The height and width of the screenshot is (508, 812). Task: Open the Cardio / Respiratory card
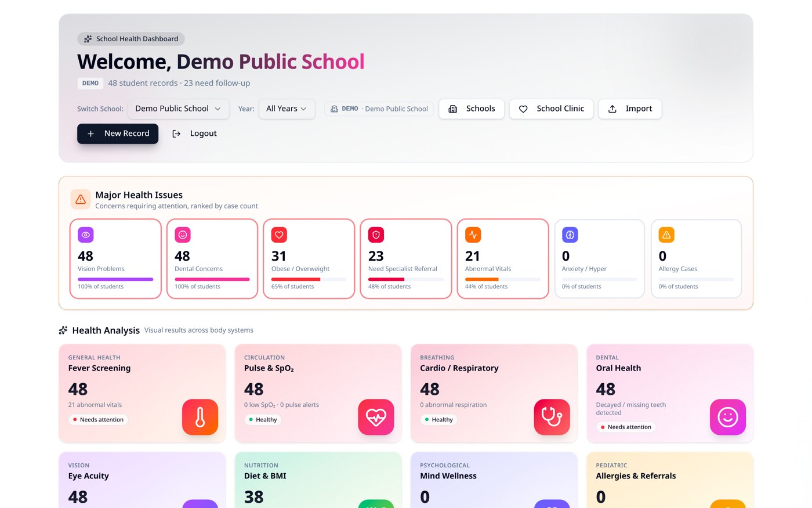494,394
